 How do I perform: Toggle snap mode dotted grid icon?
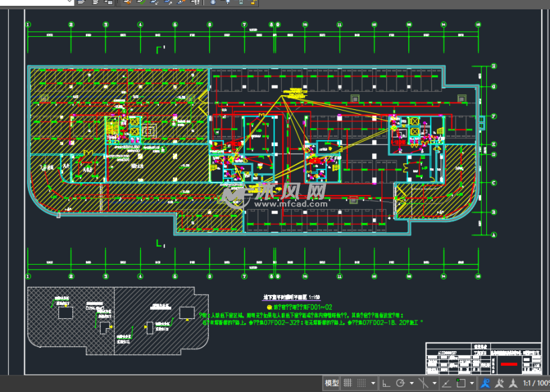(363, 383)
